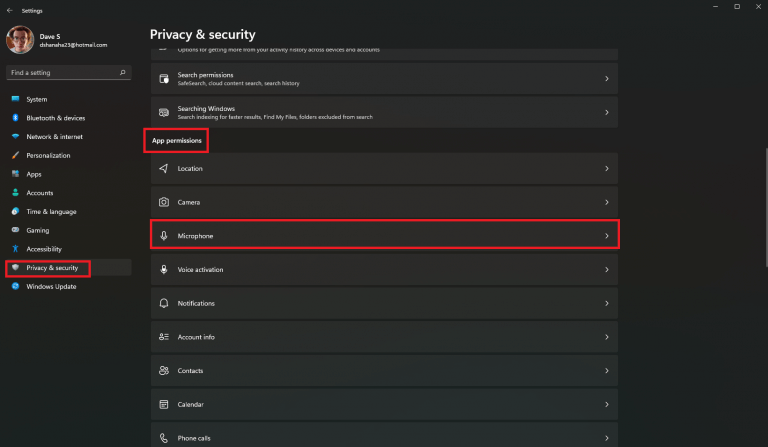Screen dimensions: 768x447
Task: Click the Microphone icon
Action: click(163, 236)
